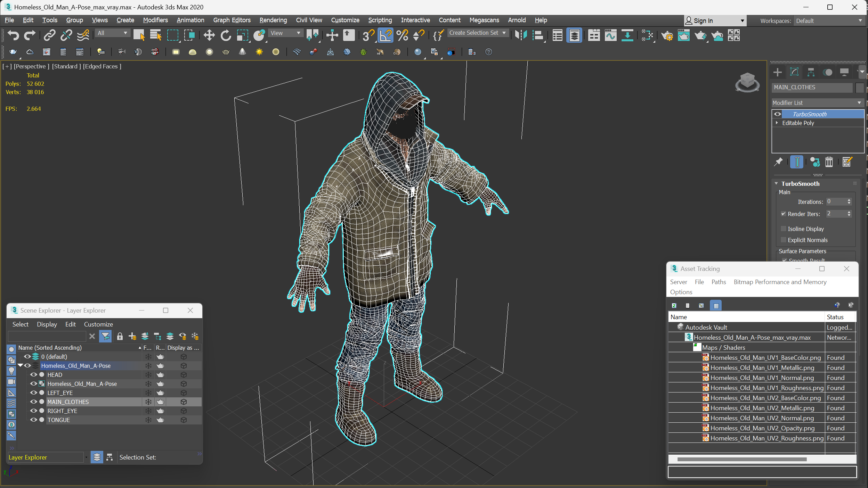
Task: Click the Redo arrow in main toolbar
Action: [30, 35]
